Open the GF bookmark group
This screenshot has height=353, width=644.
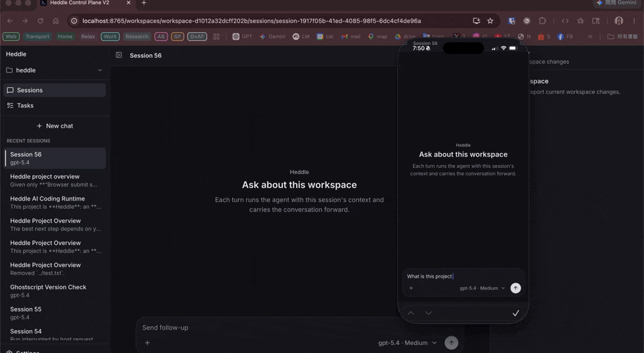click(177, 36)
